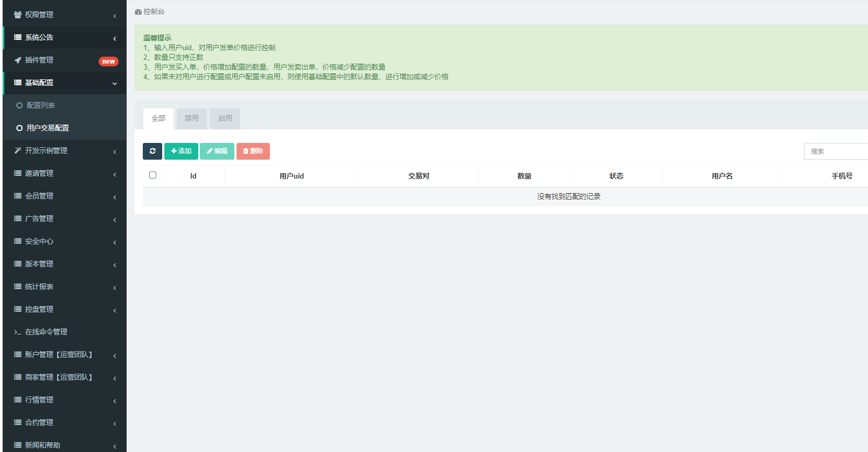Click the magic wand icon for 开发示例管理
The image size is (868, 452).
(x=18, y=150)
